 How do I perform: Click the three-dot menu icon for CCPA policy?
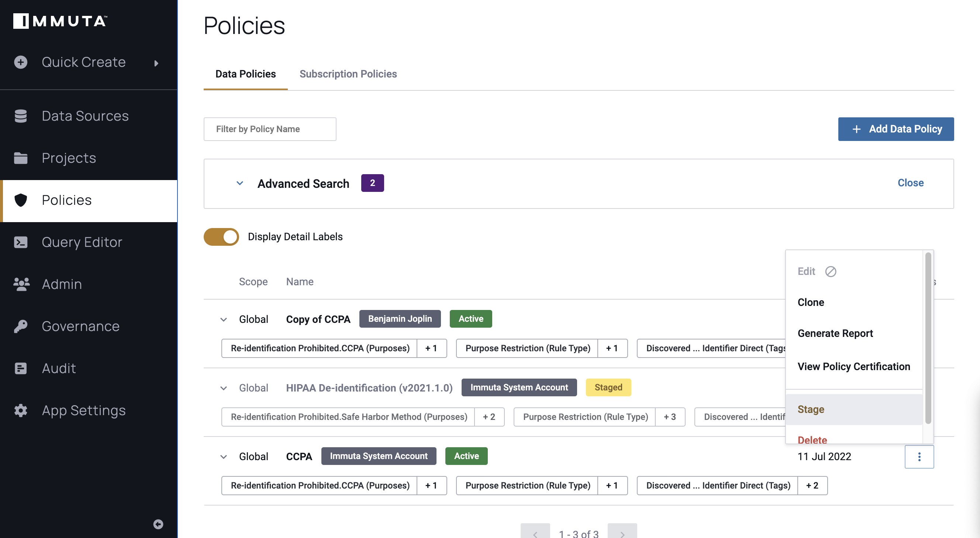point(920,456)
